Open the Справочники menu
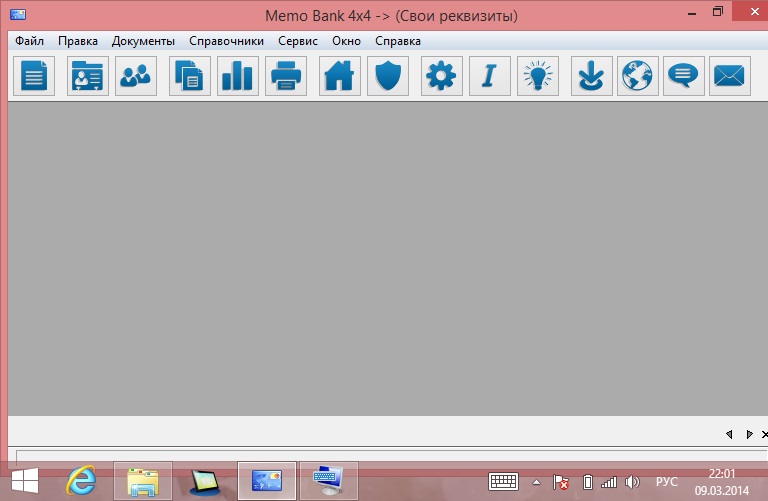768x501 pixels. [227, 41]
